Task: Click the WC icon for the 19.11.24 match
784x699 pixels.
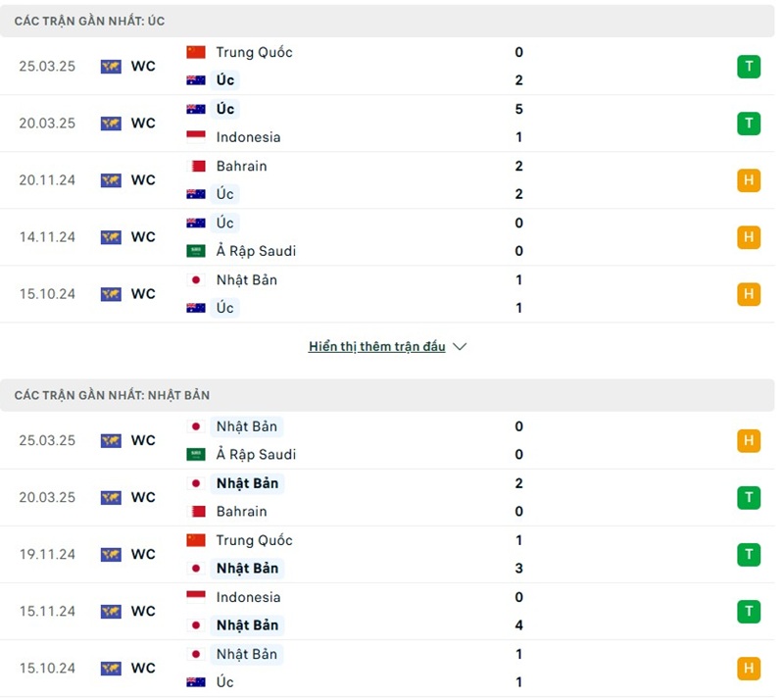Action: click(x=111, y=555)
